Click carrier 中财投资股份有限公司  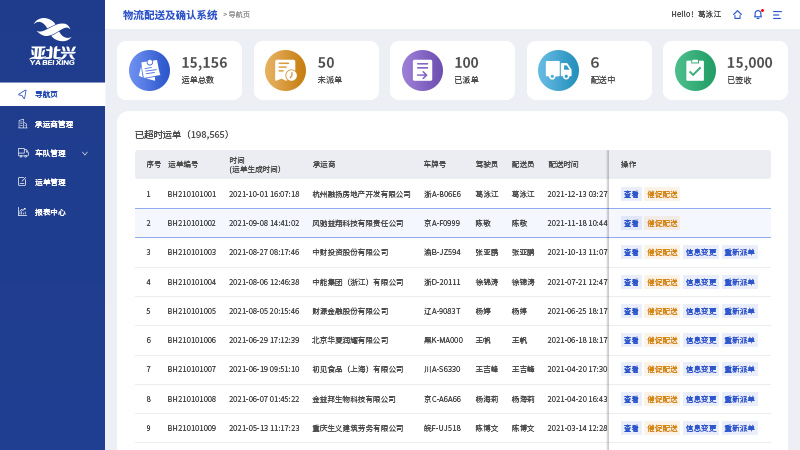click(x=350, y=253)
